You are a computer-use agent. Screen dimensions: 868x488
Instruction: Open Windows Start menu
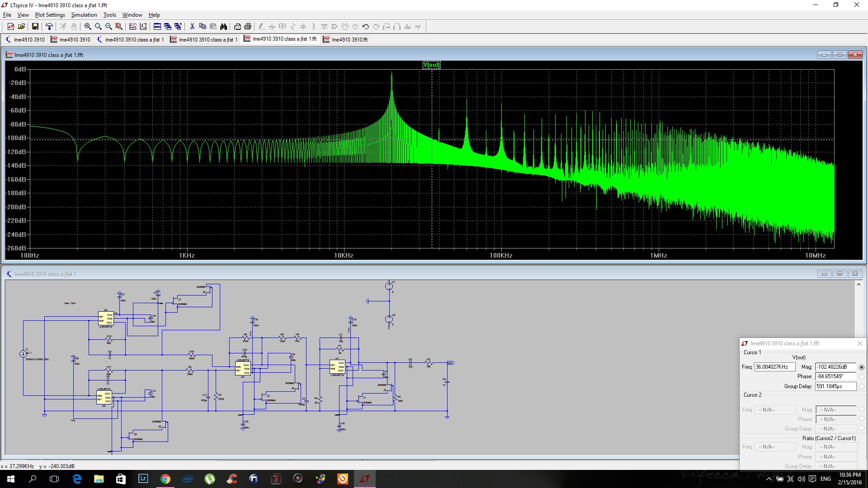11,479
